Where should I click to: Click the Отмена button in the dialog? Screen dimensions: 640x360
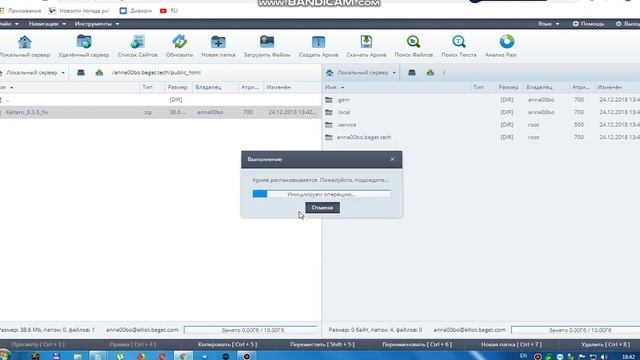[x=322, y=208]
